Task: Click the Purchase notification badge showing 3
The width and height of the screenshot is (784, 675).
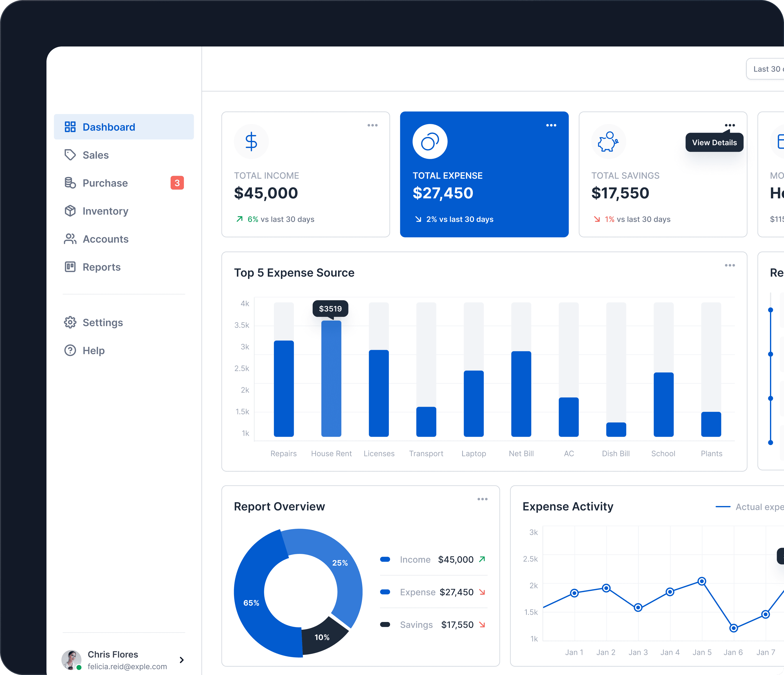Action: pyautogui.click(x=177, y=183)
